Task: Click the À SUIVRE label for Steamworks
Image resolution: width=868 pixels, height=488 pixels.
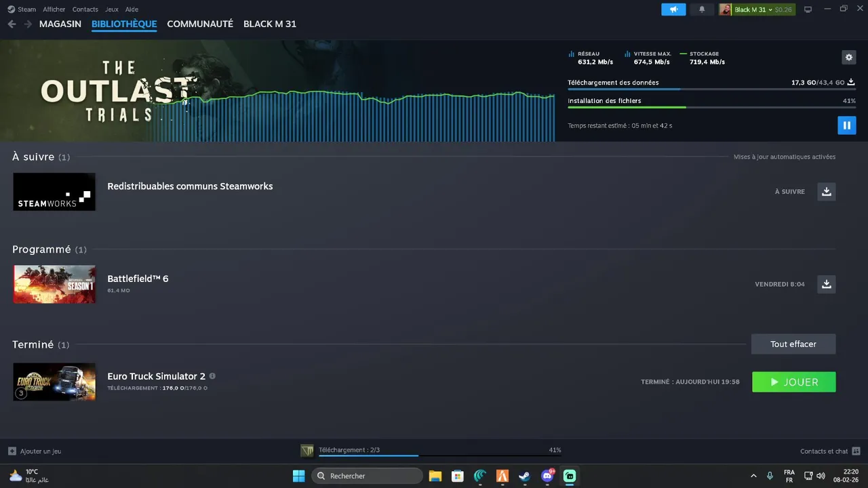Action: click(790, 192)
